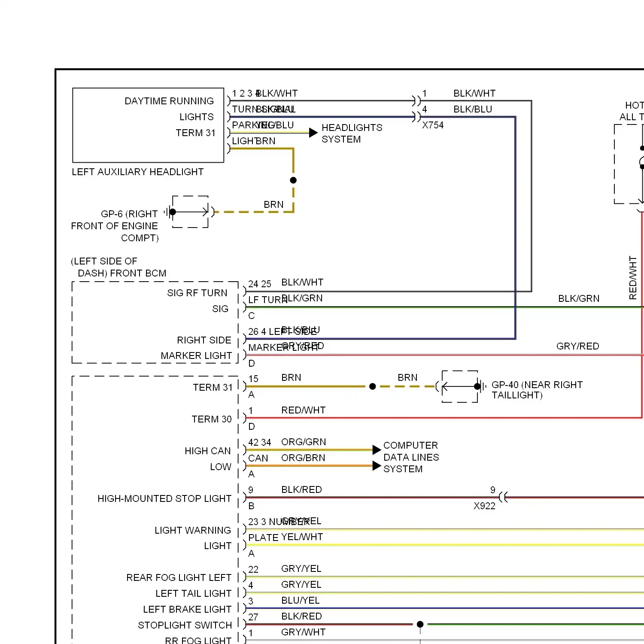Select the SIG RF TURN pin label
The width and height of the screenshot is (644, 644).
click(197, 293)
